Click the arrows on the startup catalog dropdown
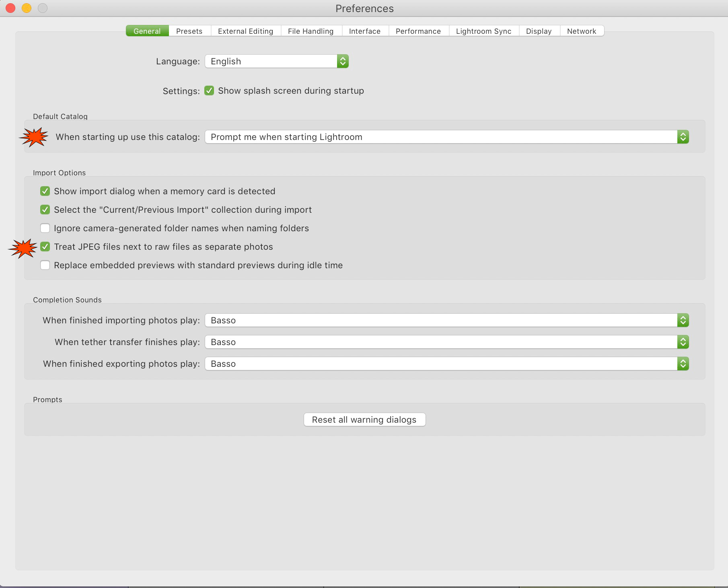This screenshot has height=588, width=728. 683,137
